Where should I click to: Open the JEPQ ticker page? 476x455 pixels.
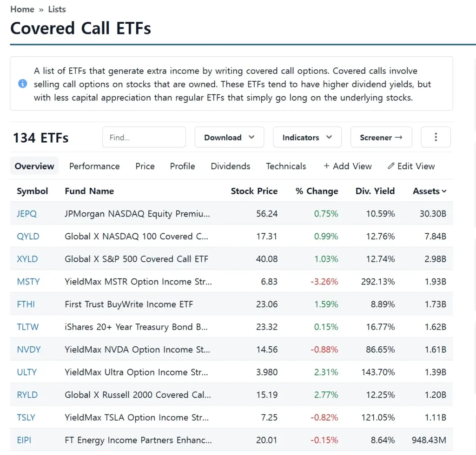[x=26, y=213]
